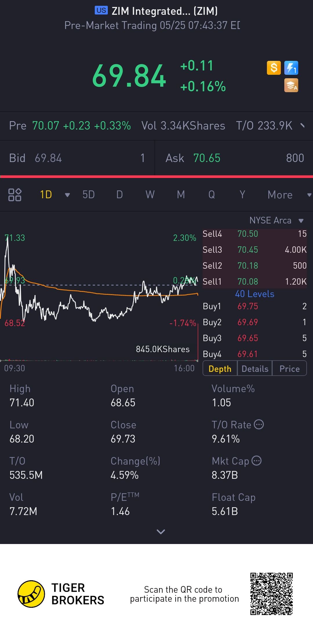Tap the Buy2 69.69 order row
Screen dimensions: 313x644
(x=254, y=322)
